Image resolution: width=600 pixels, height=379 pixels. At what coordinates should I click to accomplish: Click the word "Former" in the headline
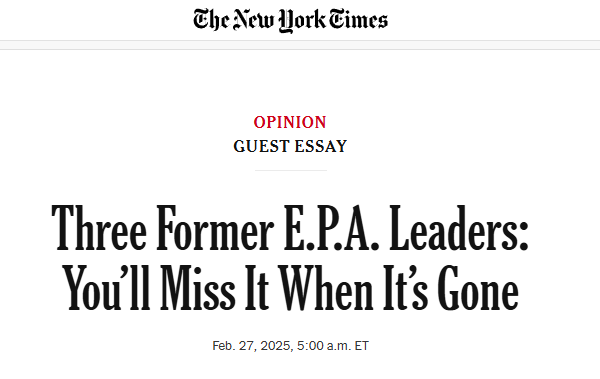pos(215,228)
